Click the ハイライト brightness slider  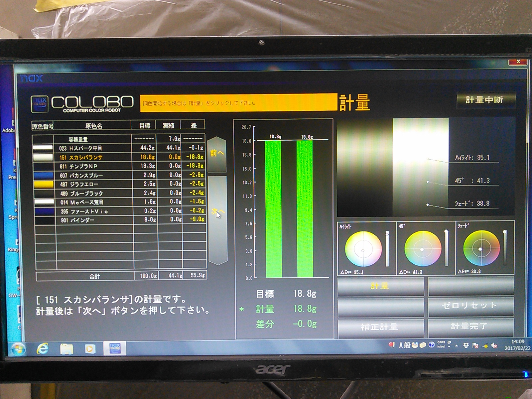387,249
